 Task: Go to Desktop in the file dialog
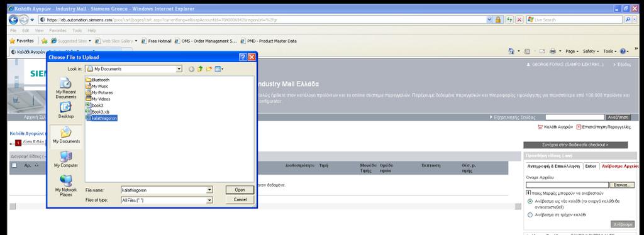tap(65, 111)
